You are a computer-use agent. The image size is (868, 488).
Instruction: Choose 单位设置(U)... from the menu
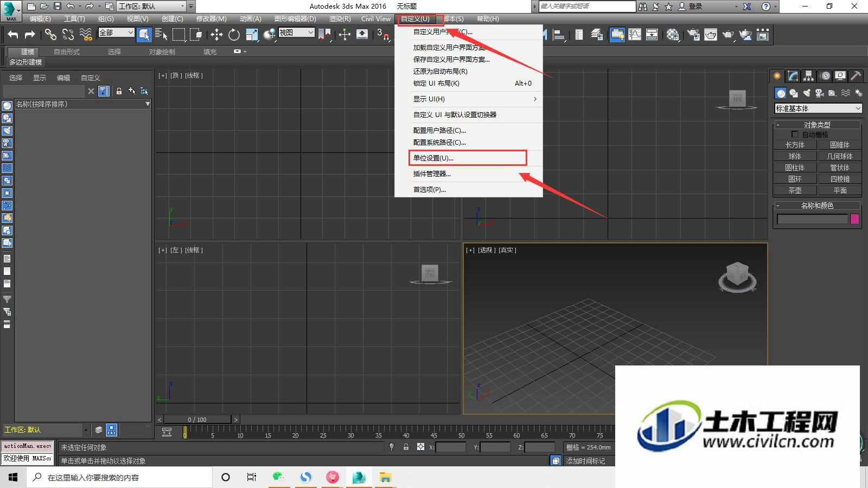(x=469, y=158)
